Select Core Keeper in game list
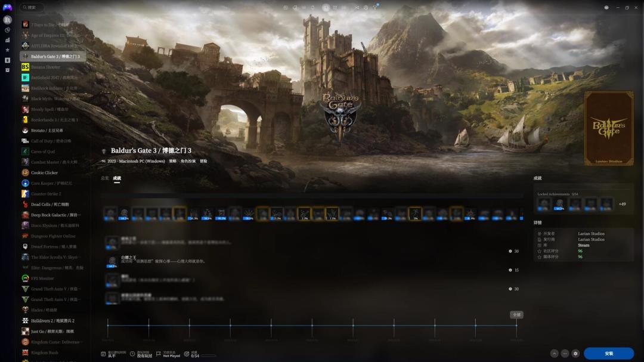Screen dimensions: 644x362 53,183
